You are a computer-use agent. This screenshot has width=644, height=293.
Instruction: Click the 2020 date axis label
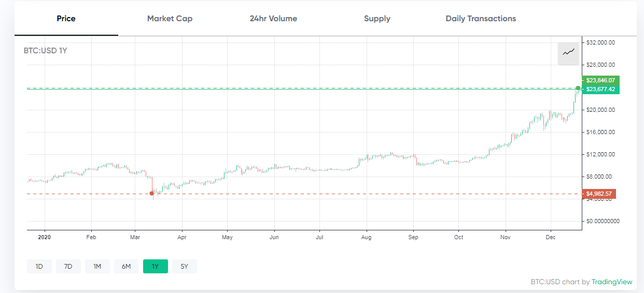[45, 237]
